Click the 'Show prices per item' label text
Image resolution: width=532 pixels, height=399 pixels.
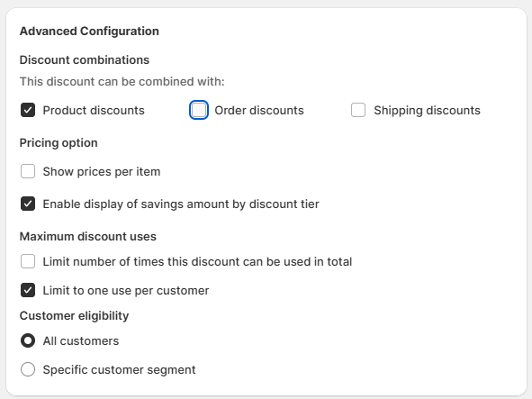tap(102, 171)
